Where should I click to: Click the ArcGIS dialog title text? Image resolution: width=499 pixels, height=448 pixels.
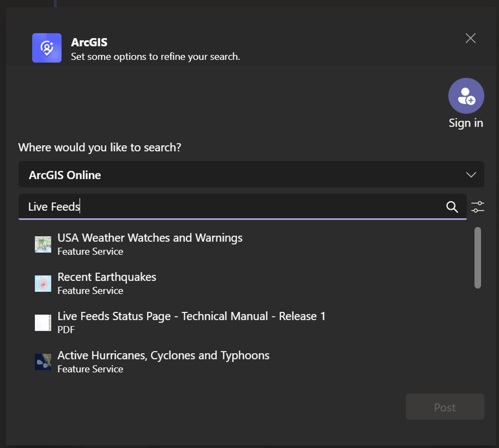click(x=89, y=42)
